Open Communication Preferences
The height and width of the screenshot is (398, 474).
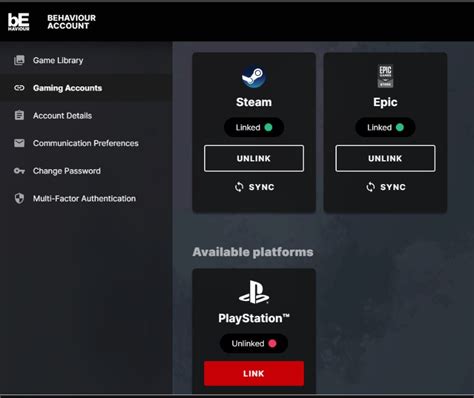click(86, 143)
